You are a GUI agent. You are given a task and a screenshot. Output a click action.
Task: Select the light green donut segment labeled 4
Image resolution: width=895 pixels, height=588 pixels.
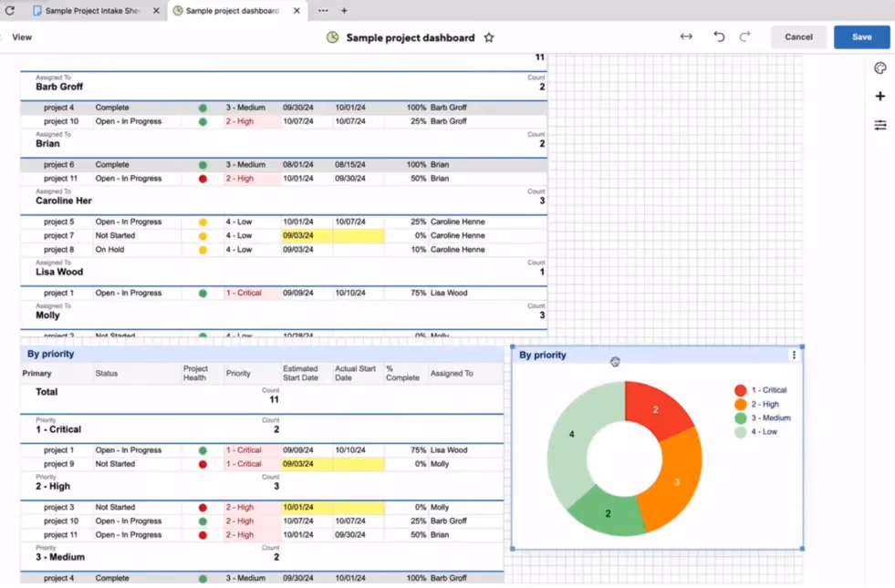tap(571, 435)
